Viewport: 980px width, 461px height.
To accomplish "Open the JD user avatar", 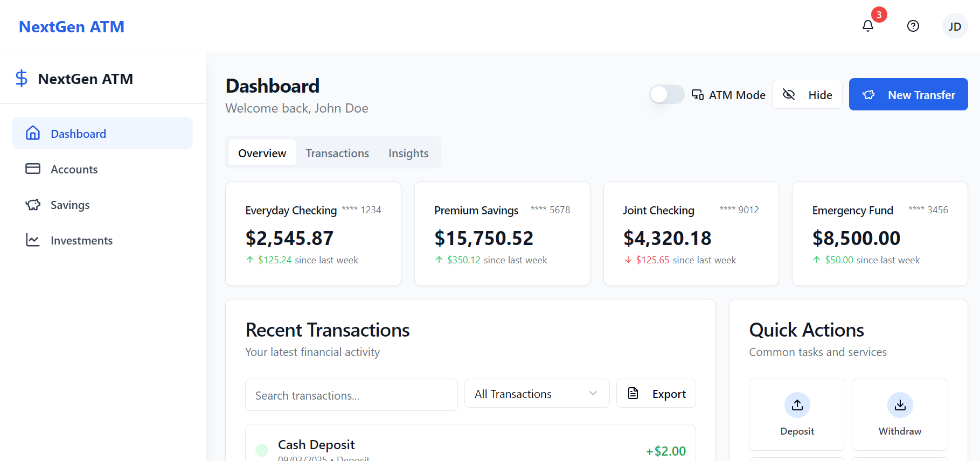I will click(955, 26).
